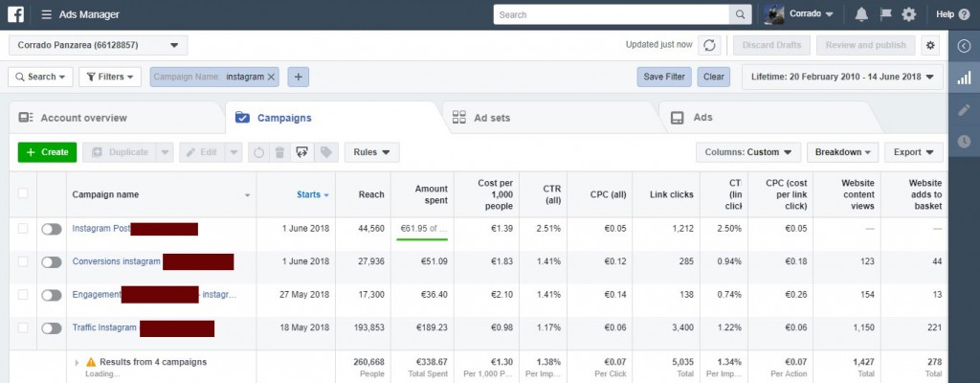The image size is (980, 383).
Task: Click the Help question mark icon
Action: tap(965, 14)
